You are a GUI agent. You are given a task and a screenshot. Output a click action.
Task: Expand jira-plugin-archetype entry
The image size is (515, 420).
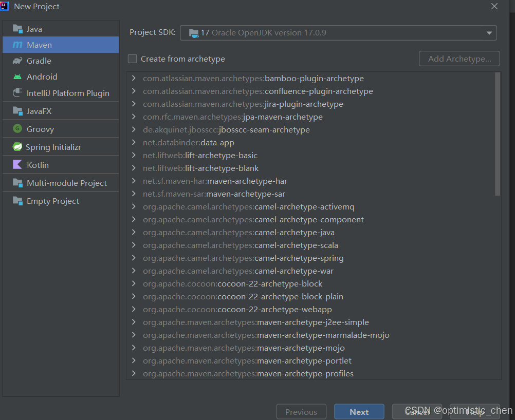pyautogui.click(x=134, y=104)
